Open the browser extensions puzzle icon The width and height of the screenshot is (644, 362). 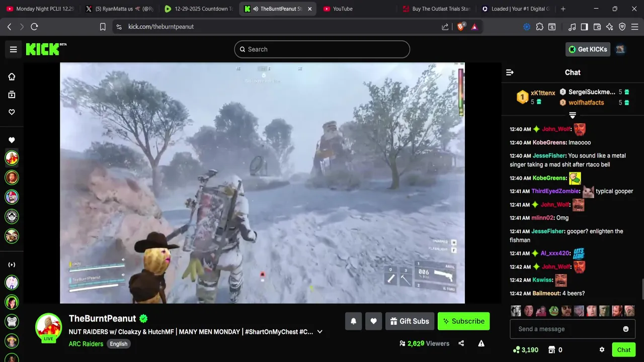[540, 27]
